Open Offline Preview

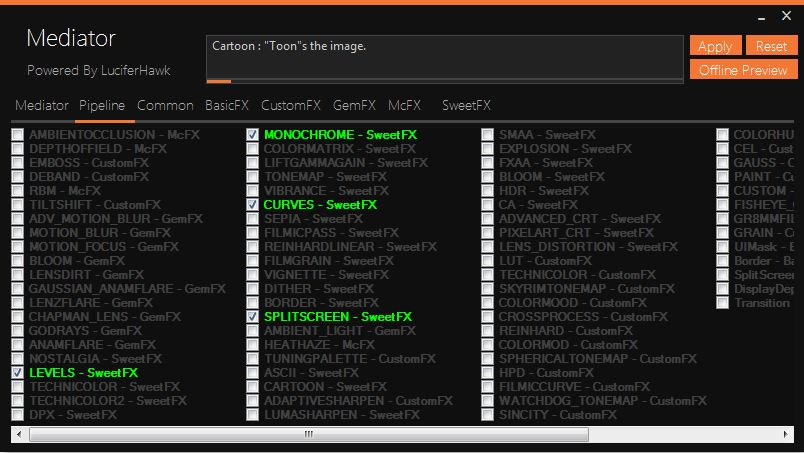pos(742,70)
